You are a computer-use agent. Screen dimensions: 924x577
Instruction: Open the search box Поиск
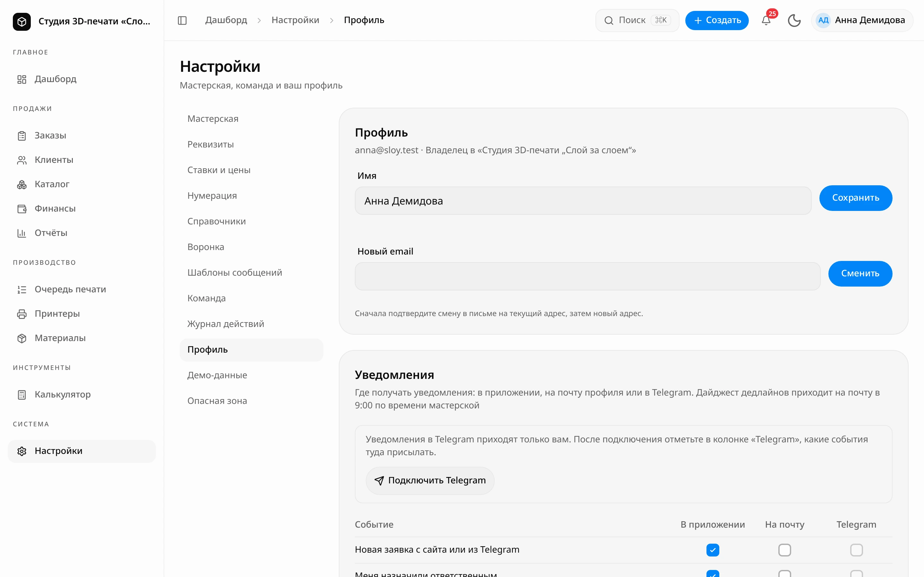pos(637,20)
